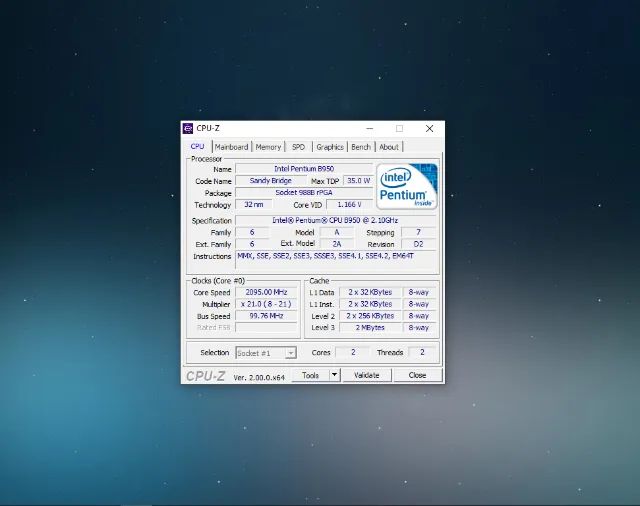Switch to the CPU tab

click(197, 146)
